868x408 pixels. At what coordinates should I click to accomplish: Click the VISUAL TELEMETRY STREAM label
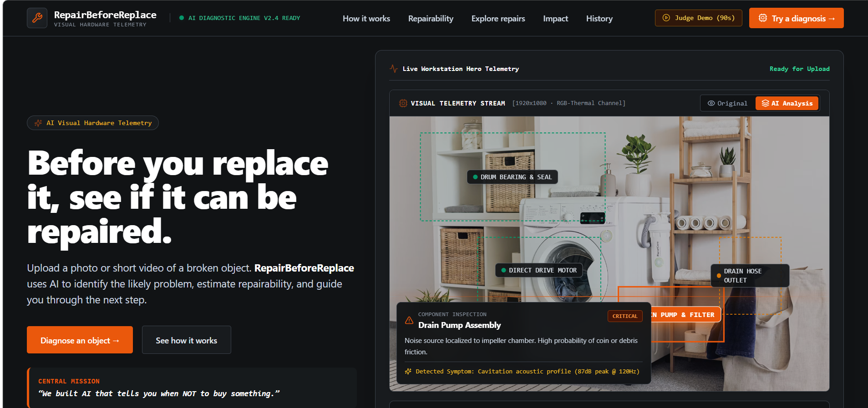tap(458, 103)
